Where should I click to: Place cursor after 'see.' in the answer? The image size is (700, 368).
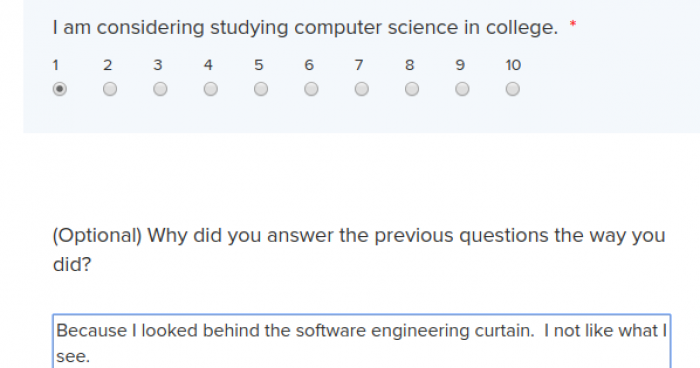[x=91, y=357]
